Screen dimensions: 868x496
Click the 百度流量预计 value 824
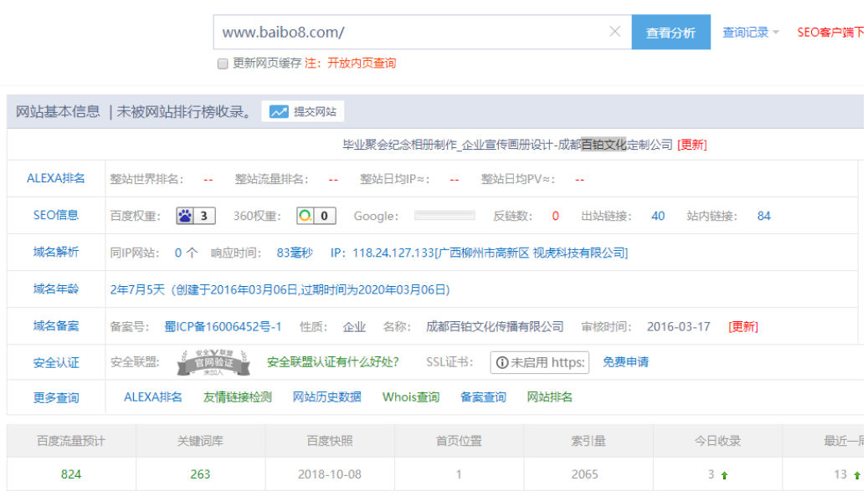coord(71,474)
